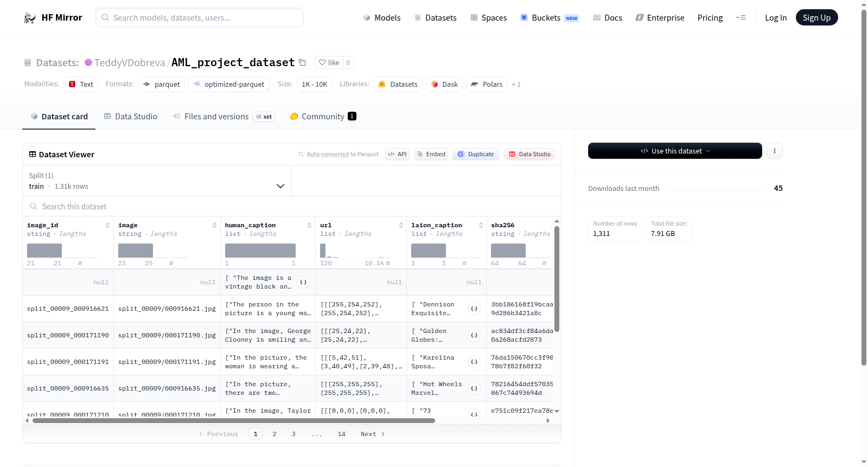Open Docs in the top navigation
The image size is (868, 467).
click(607, 18)
